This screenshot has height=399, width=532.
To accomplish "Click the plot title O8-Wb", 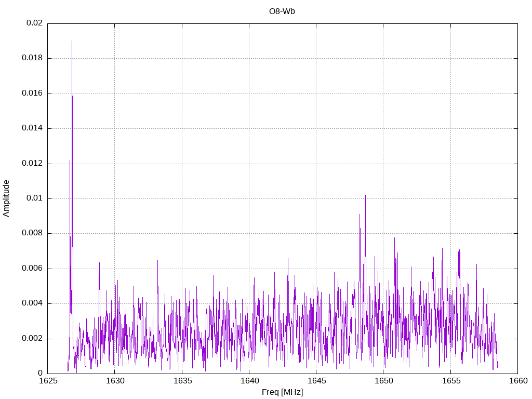I will 282,11.
